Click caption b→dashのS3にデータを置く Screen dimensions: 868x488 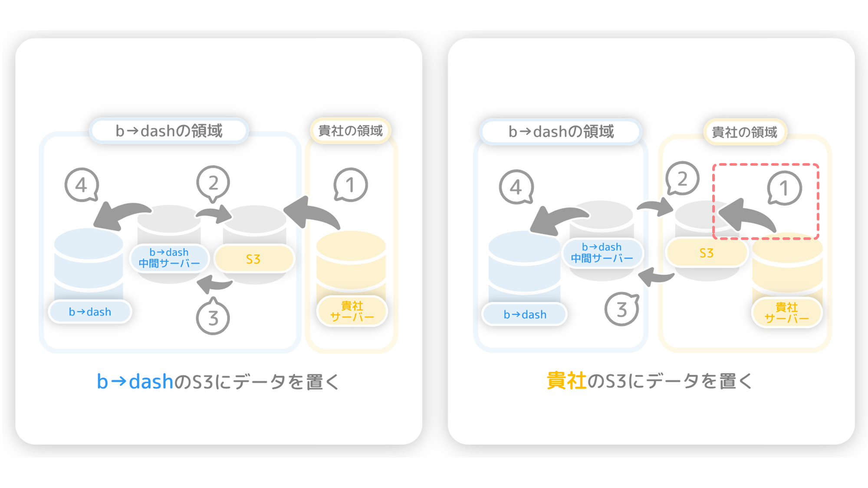[x=218, y=381]
